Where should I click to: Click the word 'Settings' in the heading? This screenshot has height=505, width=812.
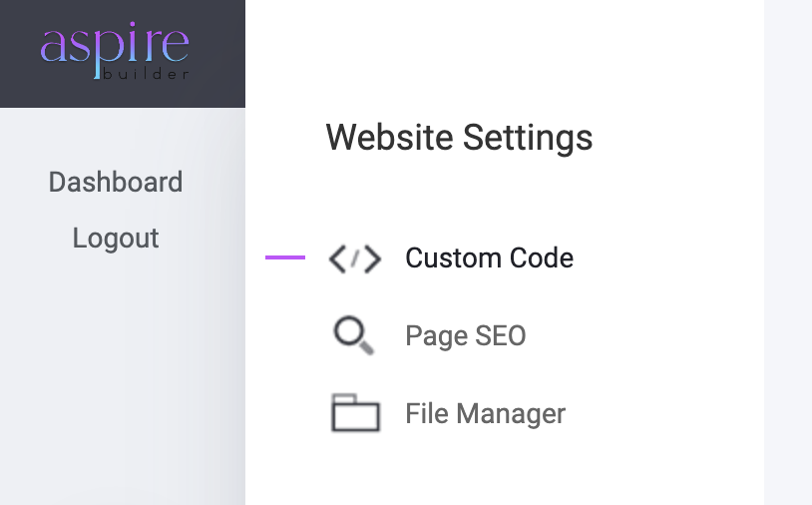click(x=528, y=138)
